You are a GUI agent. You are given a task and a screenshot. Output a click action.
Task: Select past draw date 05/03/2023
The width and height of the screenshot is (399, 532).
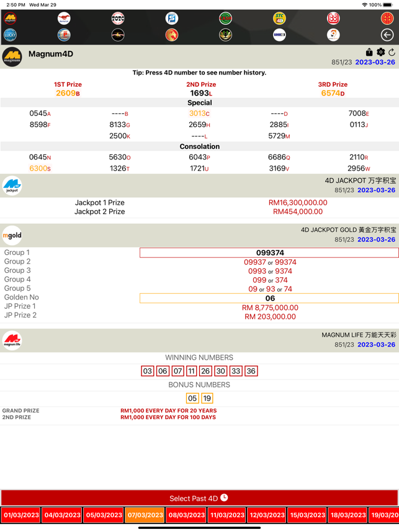coord(104,515)
